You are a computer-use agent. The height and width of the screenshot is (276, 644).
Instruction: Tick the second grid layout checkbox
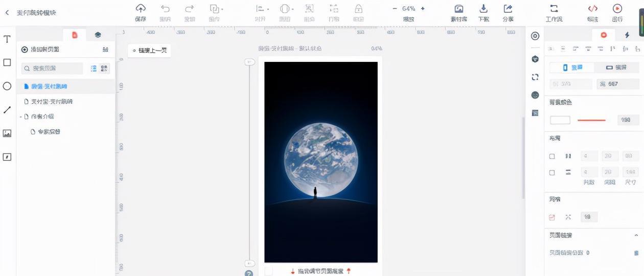tap(552, 173)
